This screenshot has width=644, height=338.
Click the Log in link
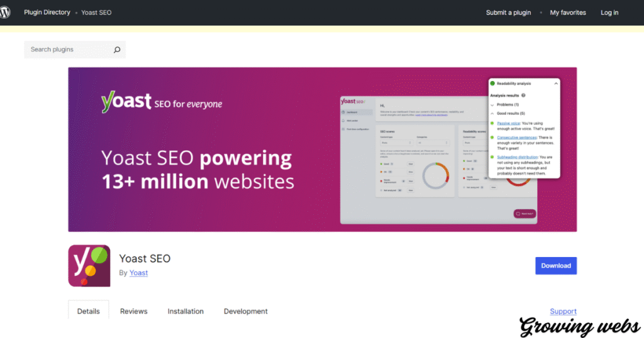(609, 13)
